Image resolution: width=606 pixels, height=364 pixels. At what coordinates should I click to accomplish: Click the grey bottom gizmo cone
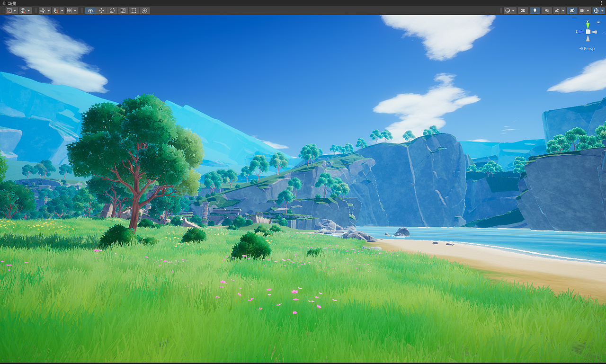(588, 38)
